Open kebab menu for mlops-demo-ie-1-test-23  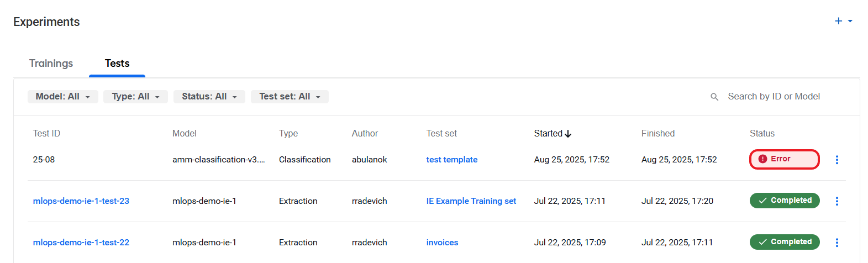[837, 201]
